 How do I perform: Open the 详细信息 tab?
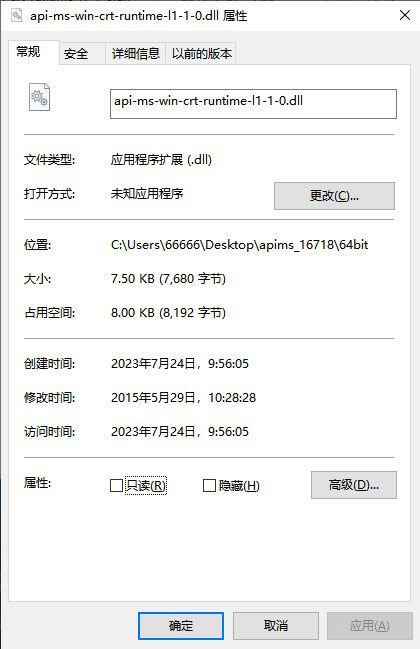pos(135,53)
